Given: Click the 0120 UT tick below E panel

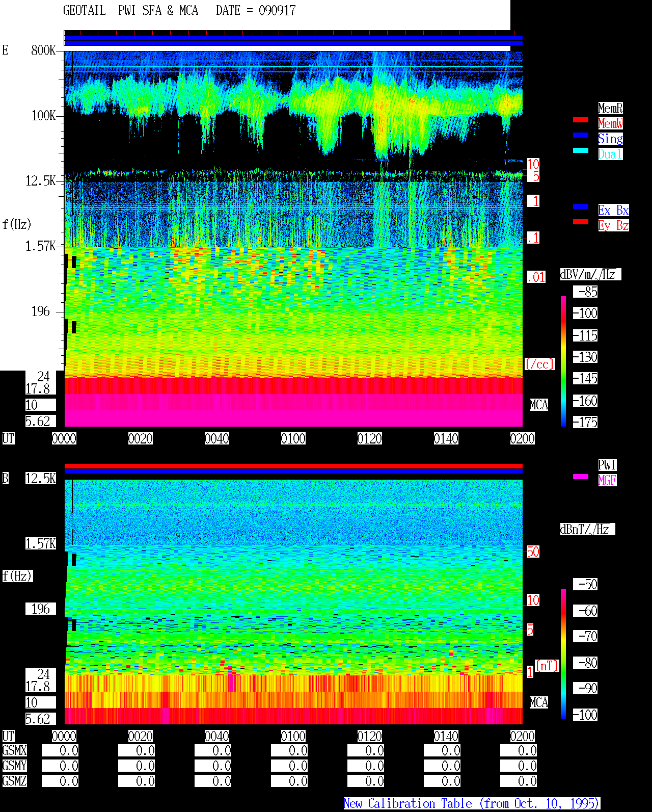Looking at the screenshot, I should point(370,439).
